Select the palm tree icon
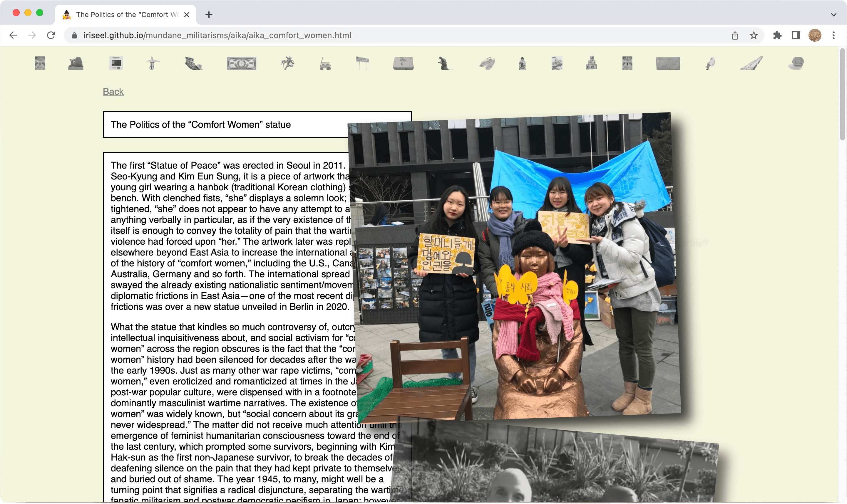This screenshot has height=504, width=847. (287, 63)
